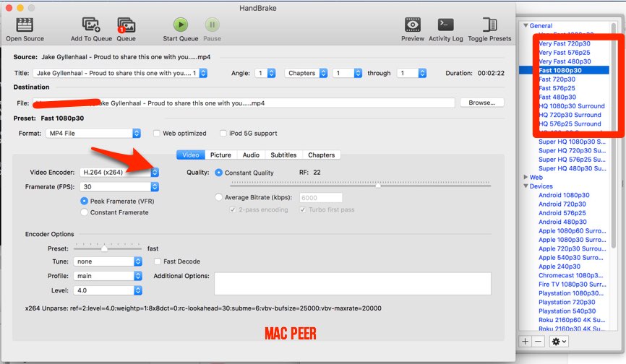Viewport: 626px width, 364px height.
Task: Click the presets gear options icon
Action: click(x=559, y=341)
